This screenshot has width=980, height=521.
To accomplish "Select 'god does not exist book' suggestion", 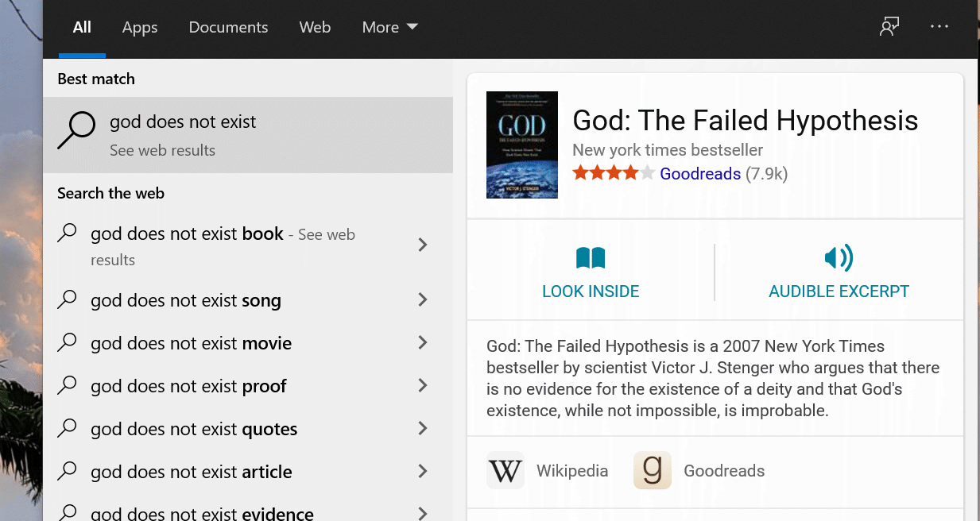I will pyautogui.click(x=248, y=245).
